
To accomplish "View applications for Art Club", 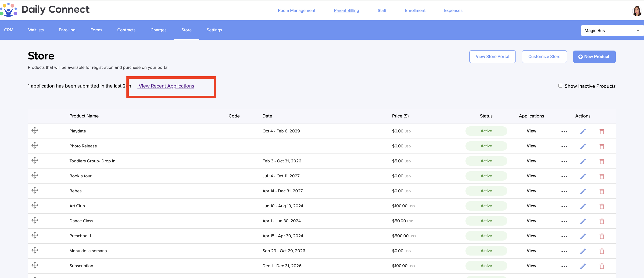I will pyautogui.click(x=531, y=206).
